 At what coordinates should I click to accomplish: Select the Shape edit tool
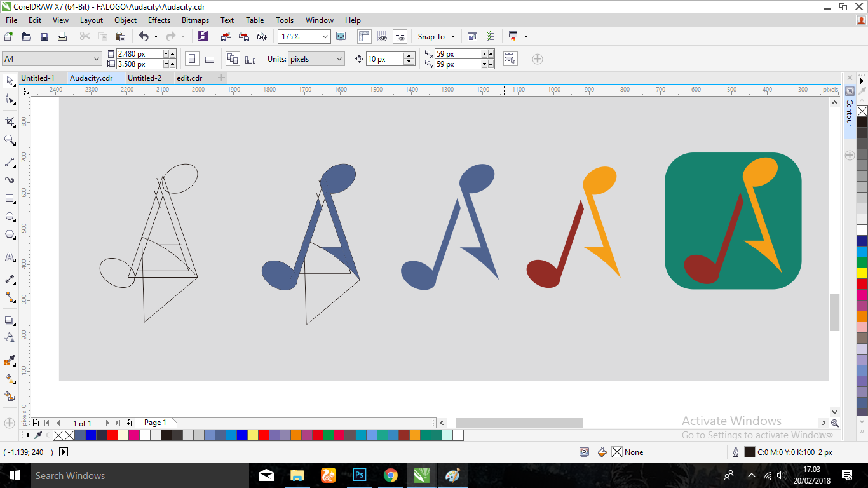[10, 99]
